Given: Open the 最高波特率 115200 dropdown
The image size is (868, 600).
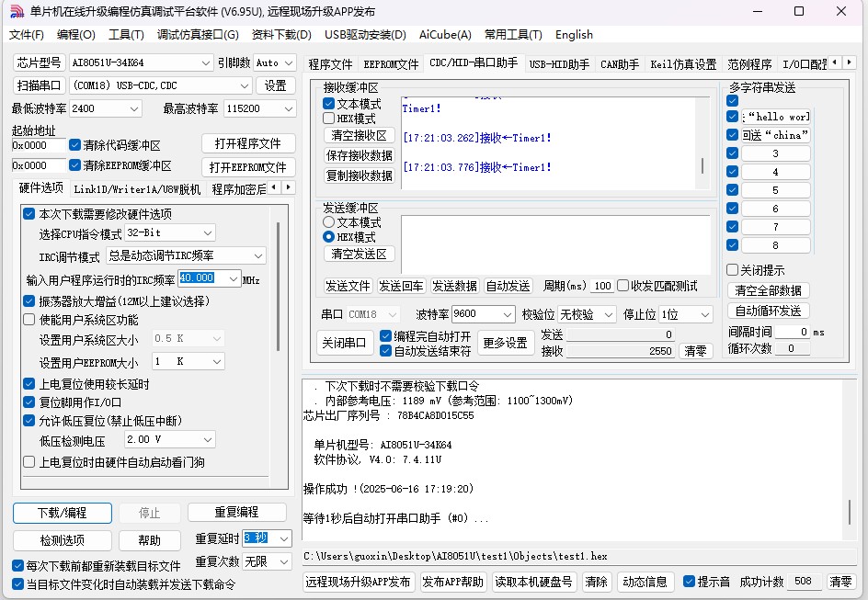Looking at the screenshot, I should [289, 109].
